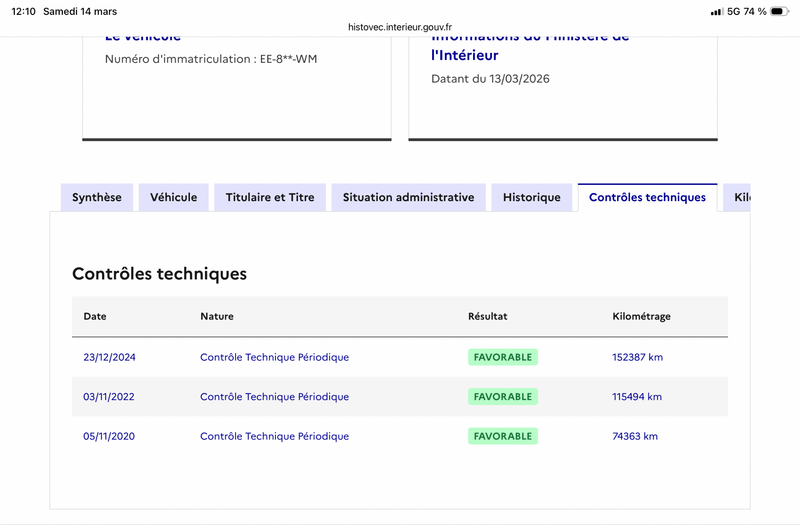Click the Nature text in the 05/11/2020 row

[274, 436]
